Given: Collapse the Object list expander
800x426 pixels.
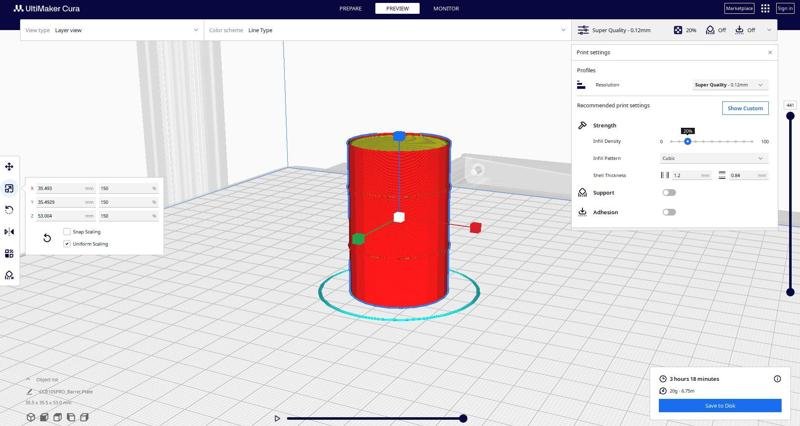Looking at the screenshot, I should pos(29,380).
